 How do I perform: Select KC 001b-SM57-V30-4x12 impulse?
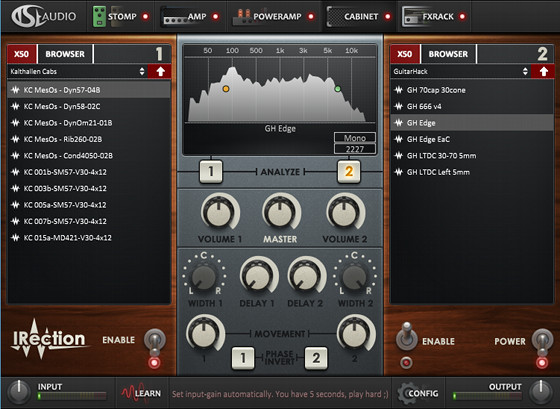click(89, 172)
